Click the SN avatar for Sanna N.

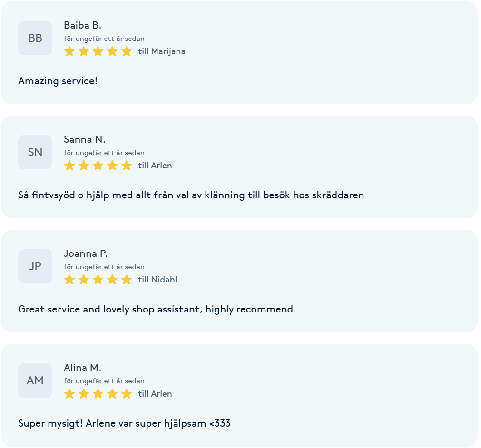coord(35,152)
